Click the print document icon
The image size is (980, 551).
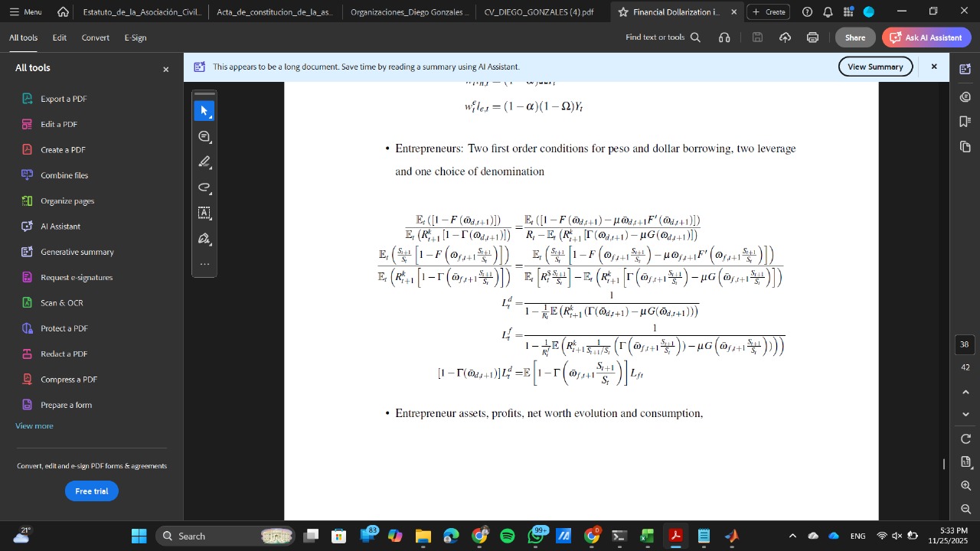(x=812, y=37)
